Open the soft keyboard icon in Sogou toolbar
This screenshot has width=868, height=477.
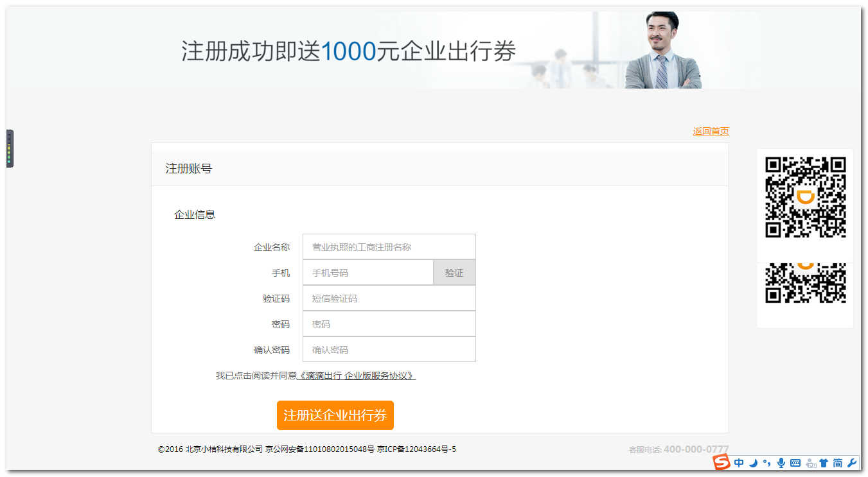point(795,463)
